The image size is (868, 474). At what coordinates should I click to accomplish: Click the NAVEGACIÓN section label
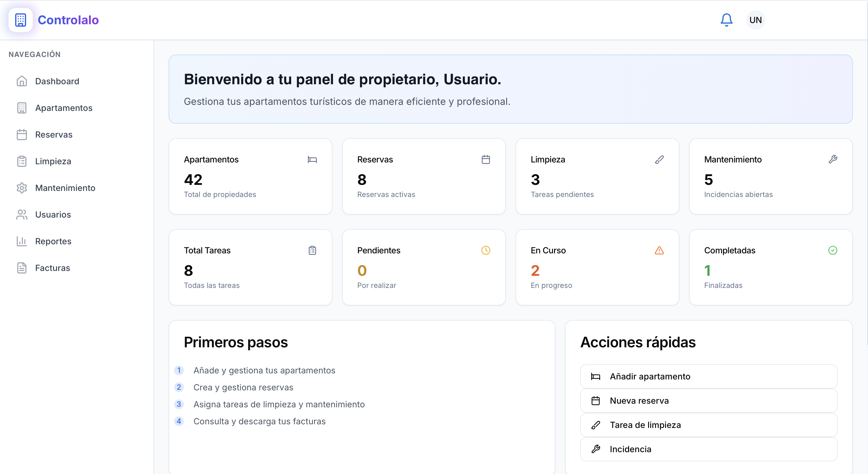pos(35,55)
